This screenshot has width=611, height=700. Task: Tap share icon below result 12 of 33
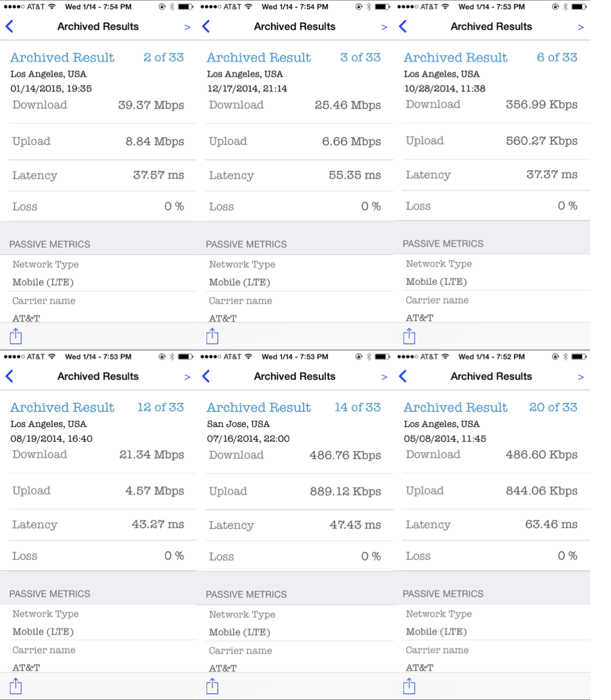click(16, 685)
